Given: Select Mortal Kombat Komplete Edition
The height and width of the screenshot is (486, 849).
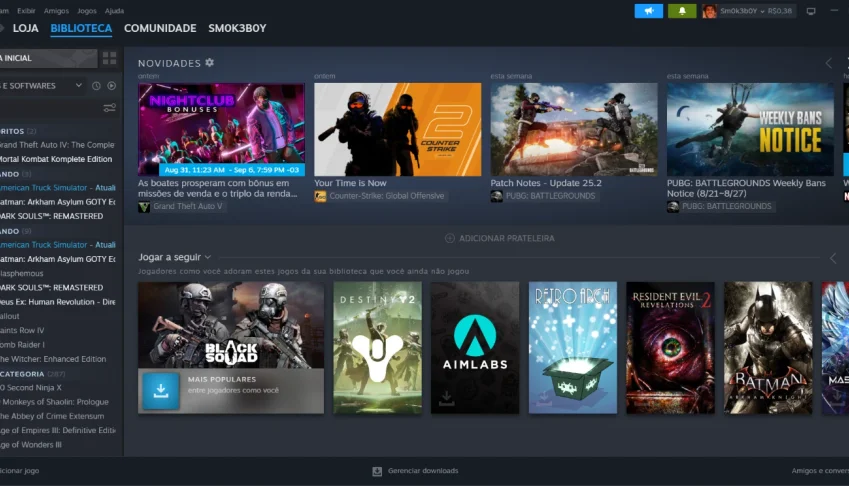Looking at the screenshot, I should point(56,159).
